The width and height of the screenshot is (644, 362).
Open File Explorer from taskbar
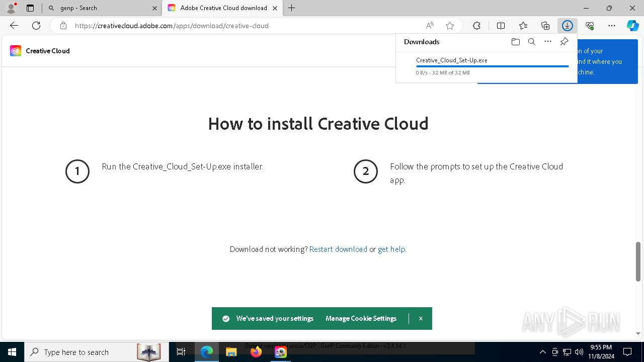(231, 352)
